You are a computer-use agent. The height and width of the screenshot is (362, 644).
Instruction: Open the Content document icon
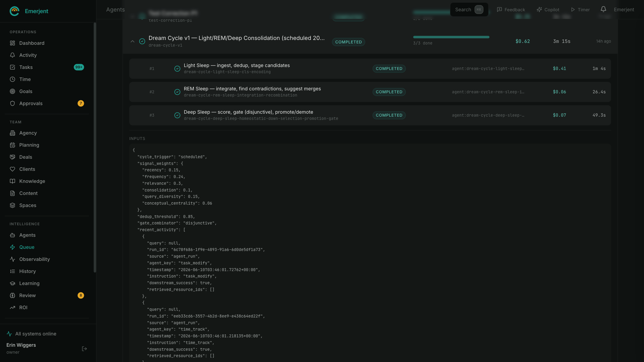[x=12, y=193]
